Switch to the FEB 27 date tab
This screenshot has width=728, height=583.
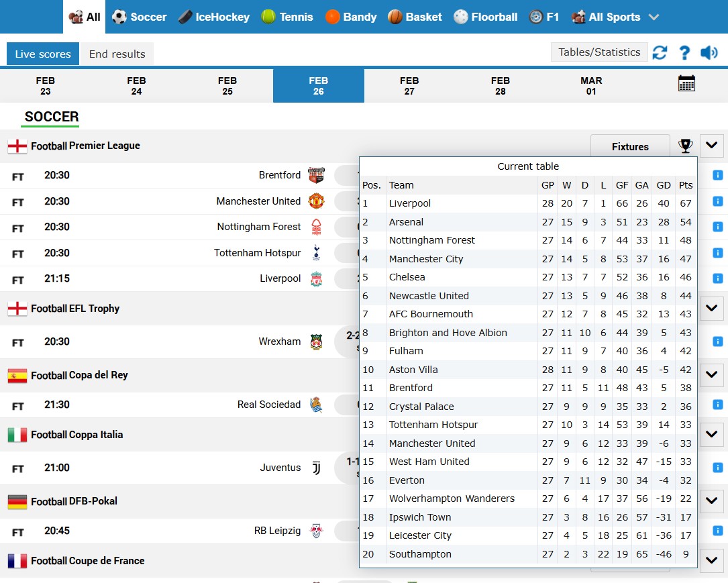point(409,85)
